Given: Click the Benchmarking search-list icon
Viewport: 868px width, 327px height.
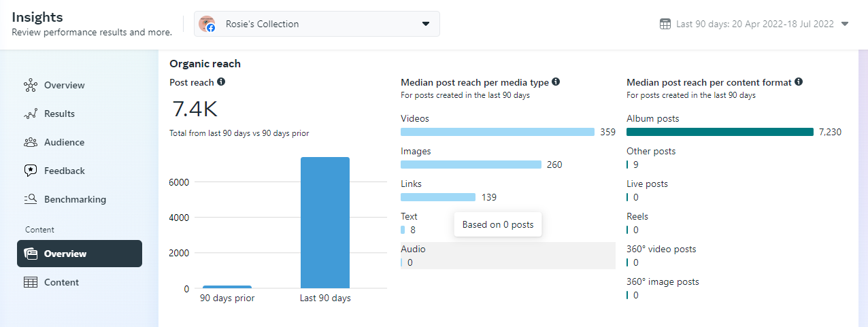Looking at the screenshot, I should 31,200.
